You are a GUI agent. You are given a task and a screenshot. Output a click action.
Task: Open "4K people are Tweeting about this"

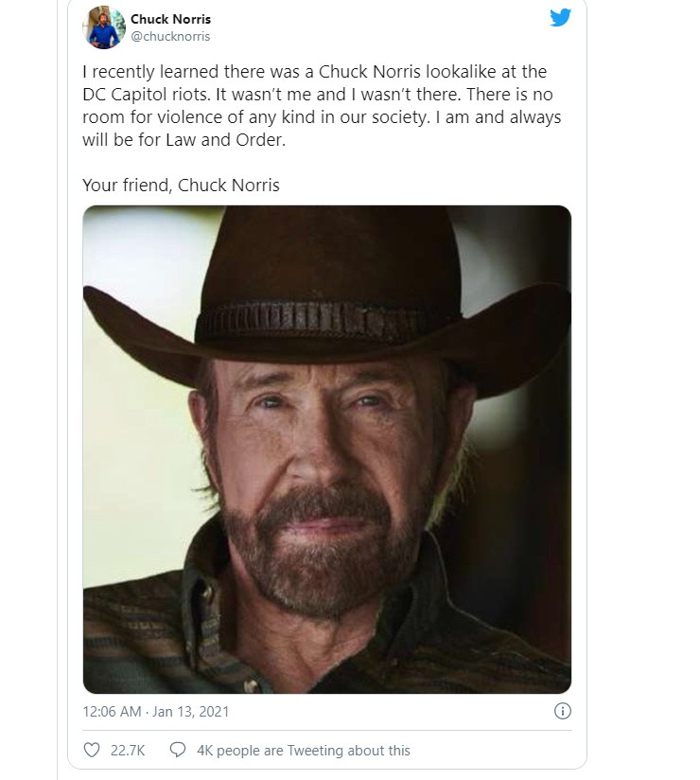coord(303,750)
